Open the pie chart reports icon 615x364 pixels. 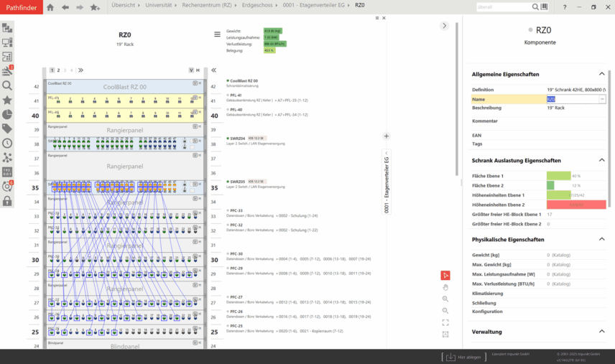click(x=7, y=114)
